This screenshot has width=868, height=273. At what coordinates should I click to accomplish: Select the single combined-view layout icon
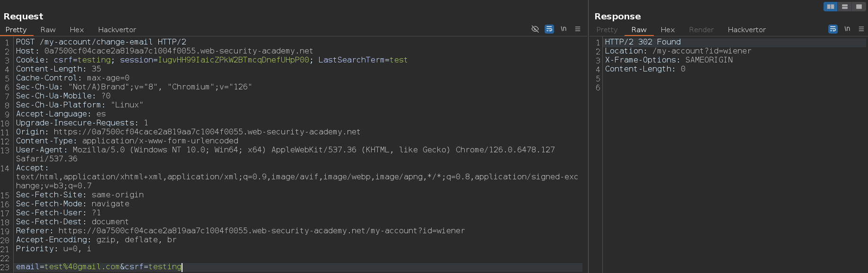859,7
